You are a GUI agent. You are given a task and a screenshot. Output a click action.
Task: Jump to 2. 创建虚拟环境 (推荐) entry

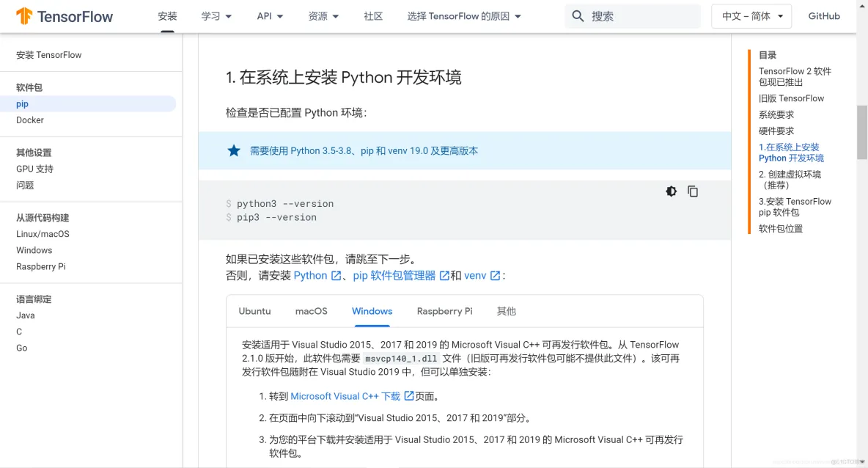pos(790,180)
